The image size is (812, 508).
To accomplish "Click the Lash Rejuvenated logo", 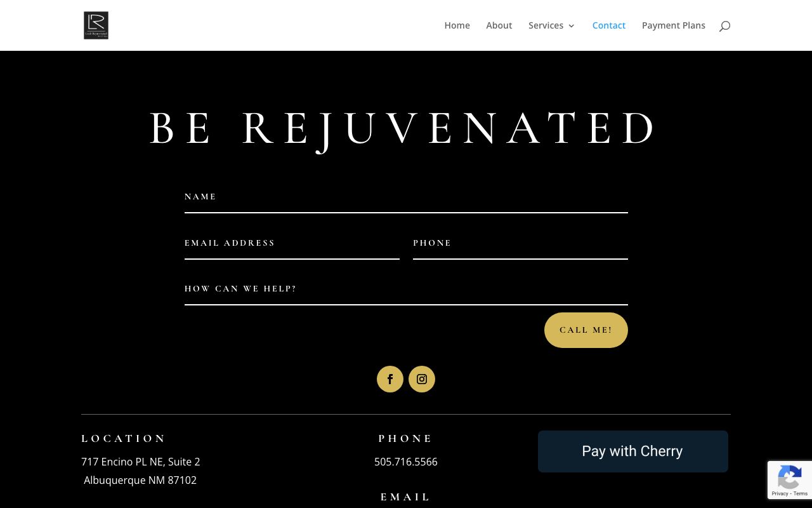I will tap(96, 25).
